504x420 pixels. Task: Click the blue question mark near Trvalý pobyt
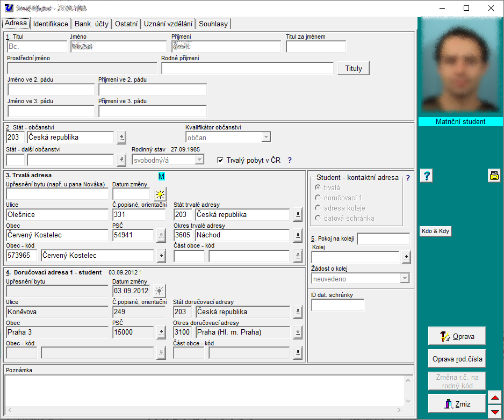290,160
